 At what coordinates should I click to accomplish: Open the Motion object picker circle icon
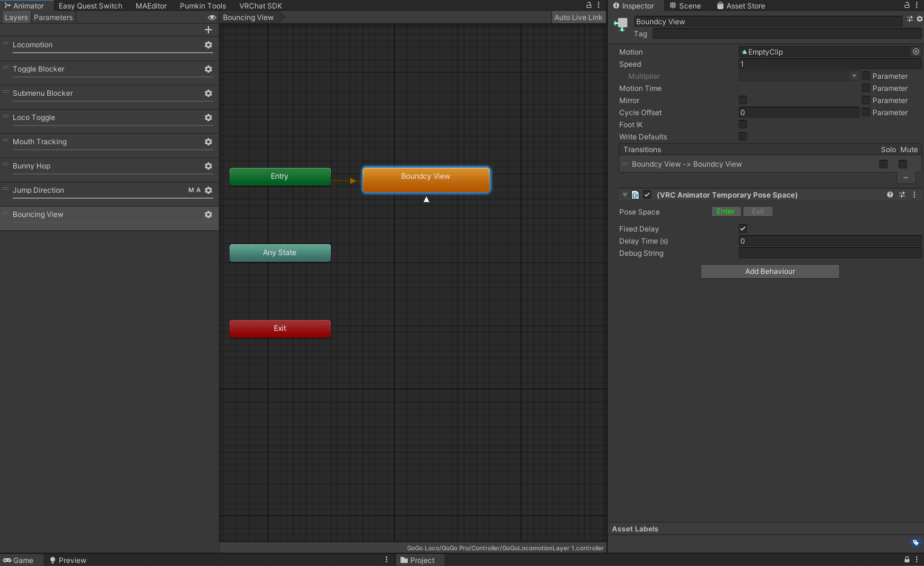coord(916,52)
